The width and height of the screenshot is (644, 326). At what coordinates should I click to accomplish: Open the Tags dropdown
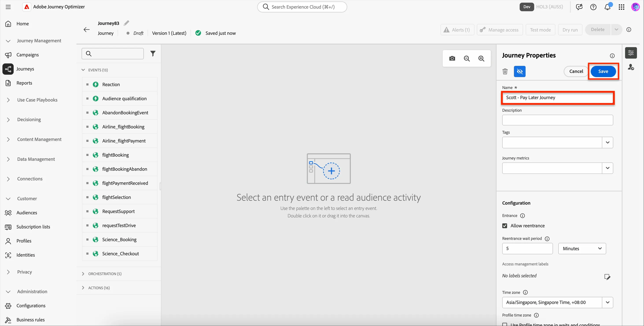(x=607, y=142)
